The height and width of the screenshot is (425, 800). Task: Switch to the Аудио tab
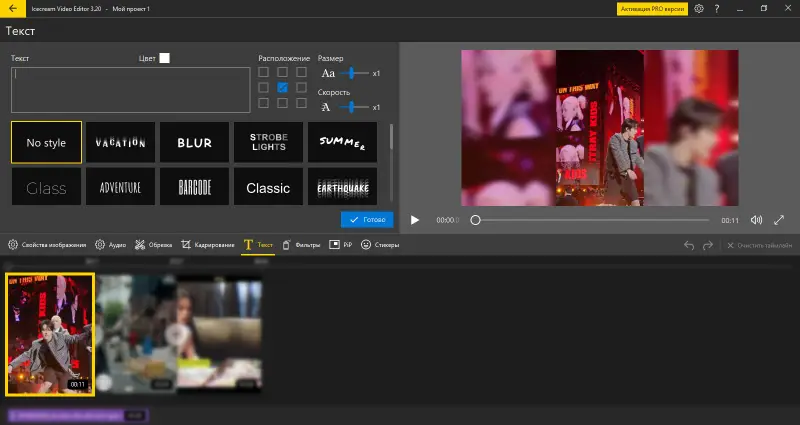point(111,245)
